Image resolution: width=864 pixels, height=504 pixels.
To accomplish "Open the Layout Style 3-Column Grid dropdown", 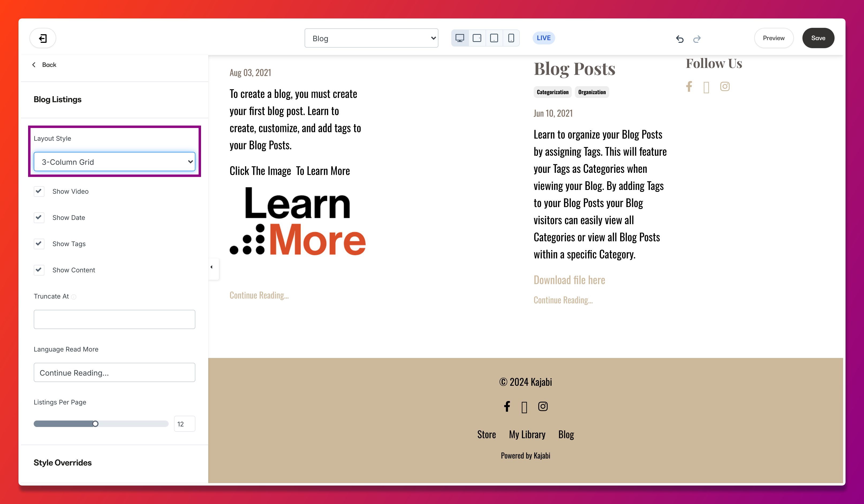I will (115, 162).
